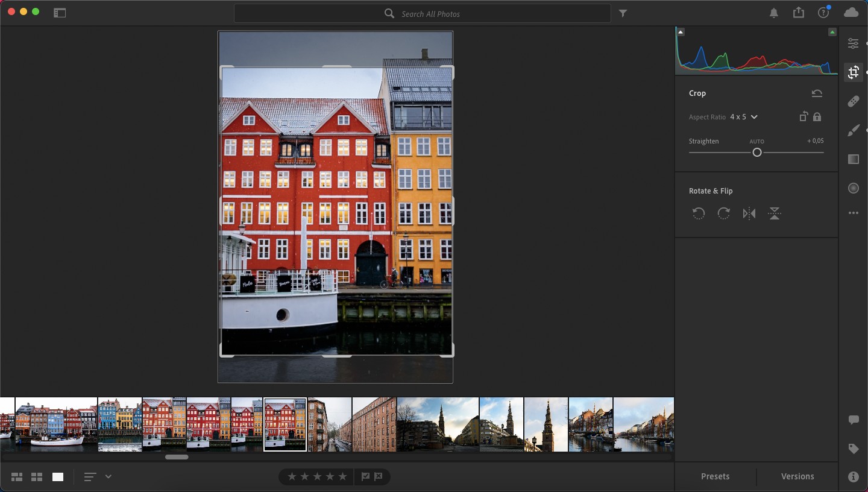Click the Straighten value +0,05
The width and height of the screenshot is (868, 492).
coord(815,141)
